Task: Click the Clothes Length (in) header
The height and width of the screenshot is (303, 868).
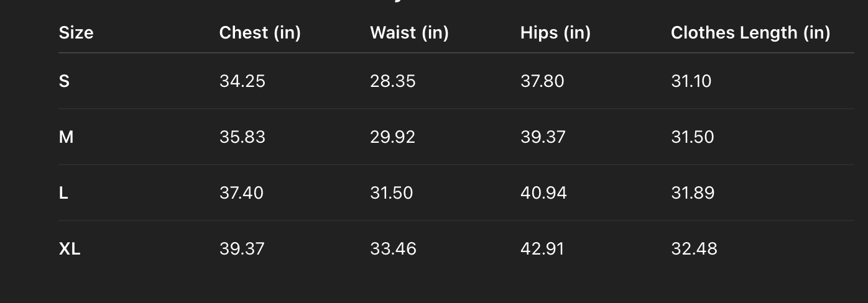Action: point(750,33)
